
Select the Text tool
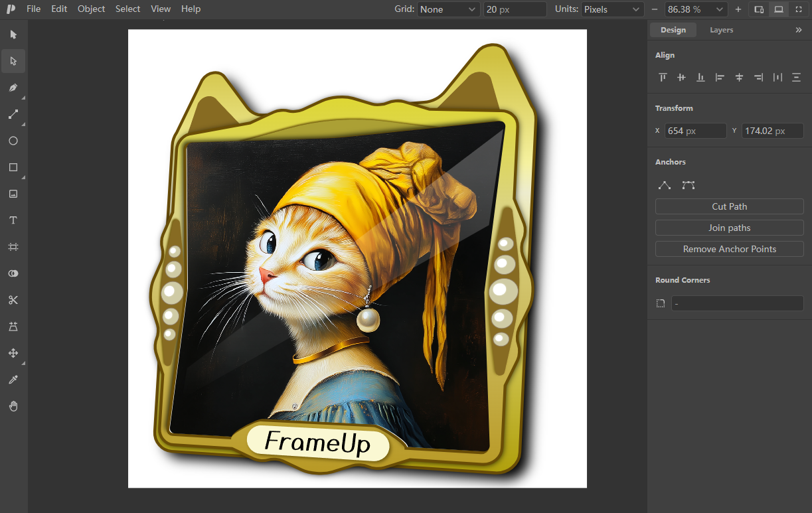[x=13, y=220]
